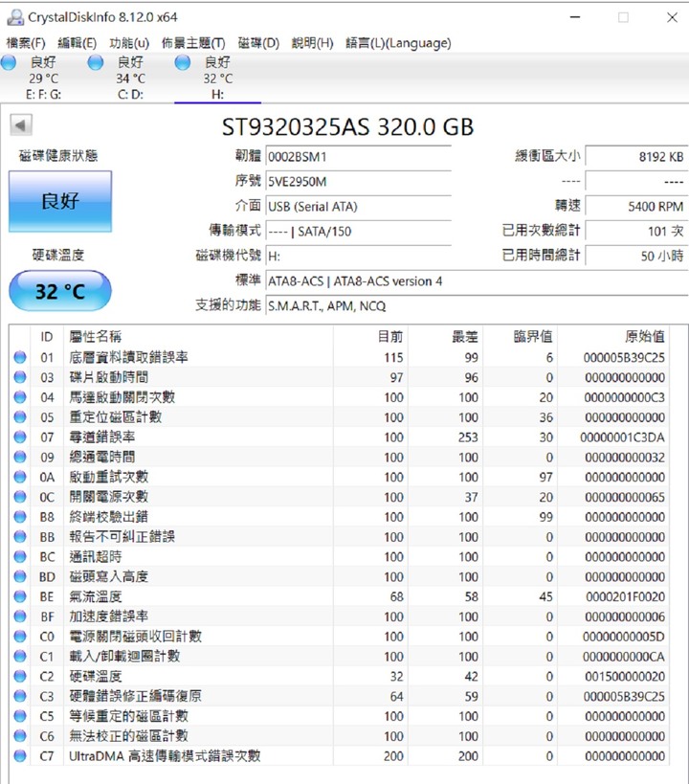Click the previous disk arrow button

click(x=21, y=125)
